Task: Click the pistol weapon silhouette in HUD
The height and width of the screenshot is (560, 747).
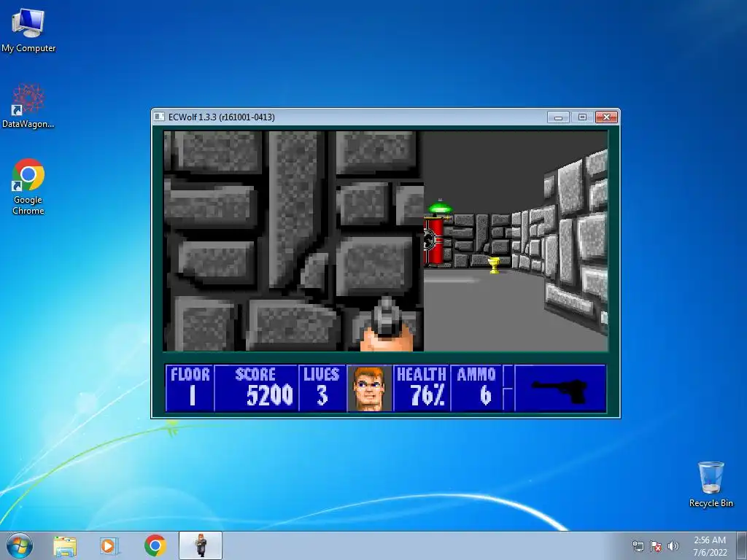Action: 560,392
